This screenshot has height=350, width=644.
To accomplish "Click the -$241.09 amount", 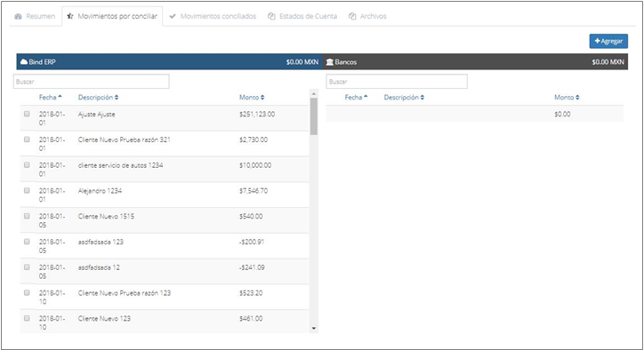I will (x=252, y=267).
